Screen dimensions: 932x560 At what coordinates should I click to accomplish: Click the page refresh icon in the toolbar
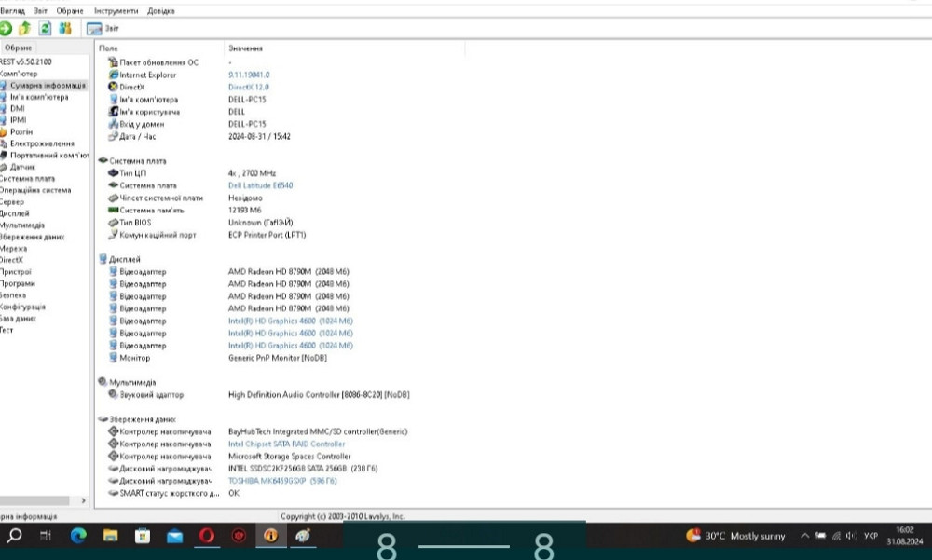tap(44, 29)
